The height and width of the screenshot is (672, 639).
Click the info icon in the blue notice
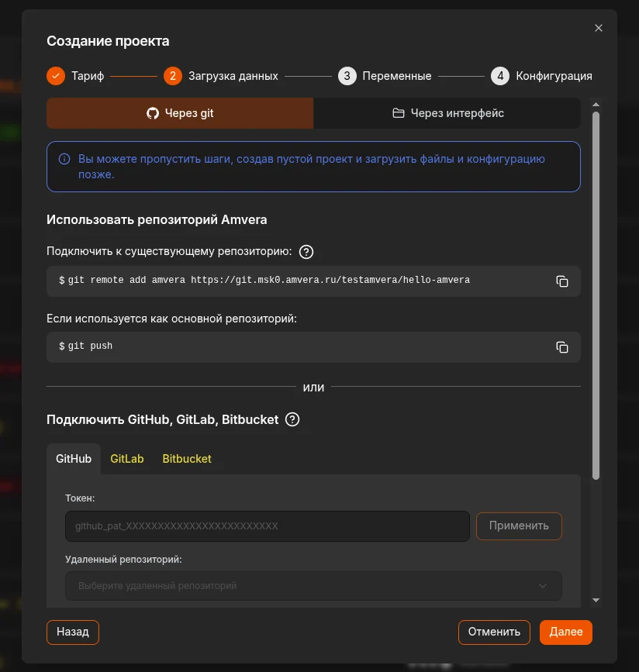(x=64, y=159)
